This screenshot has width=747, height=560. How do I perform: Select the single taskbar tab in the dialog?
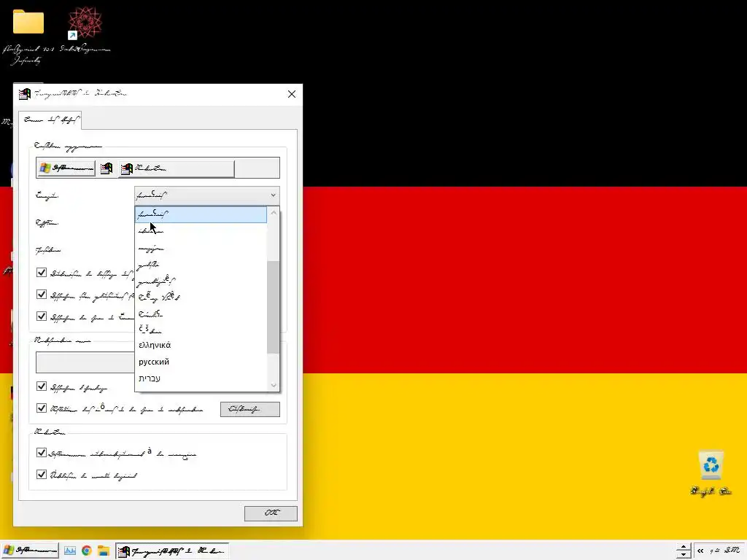(x=51, y=120)
